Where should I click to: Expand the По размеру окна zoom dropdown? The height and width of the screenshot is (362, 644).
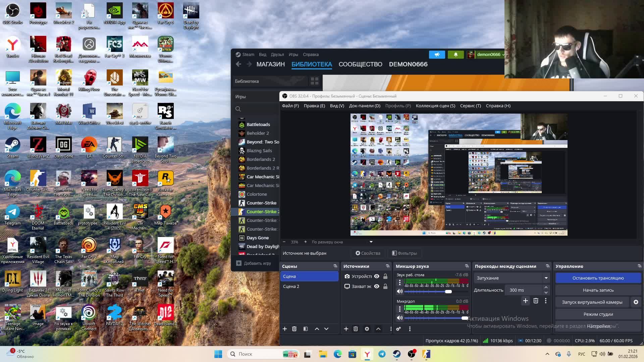371,242
